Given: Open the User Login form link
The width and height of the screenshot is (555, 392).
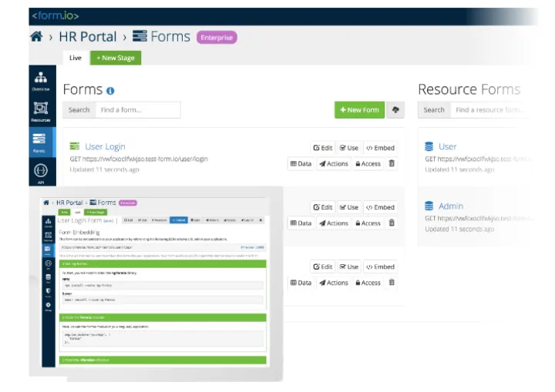Looking at the screenshot, I should pyautogui.click(x=105, y=146).
